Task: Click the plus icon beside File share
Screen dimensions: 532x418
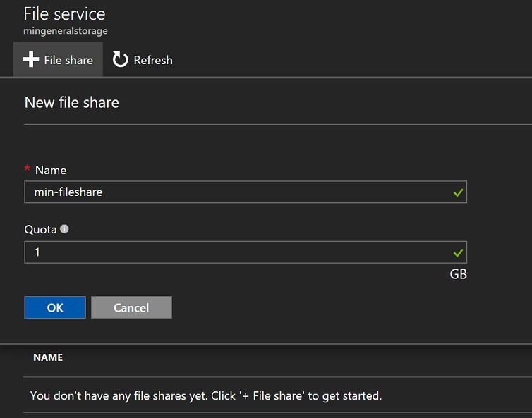Action: pyautogui.click(x=30, y=60)
